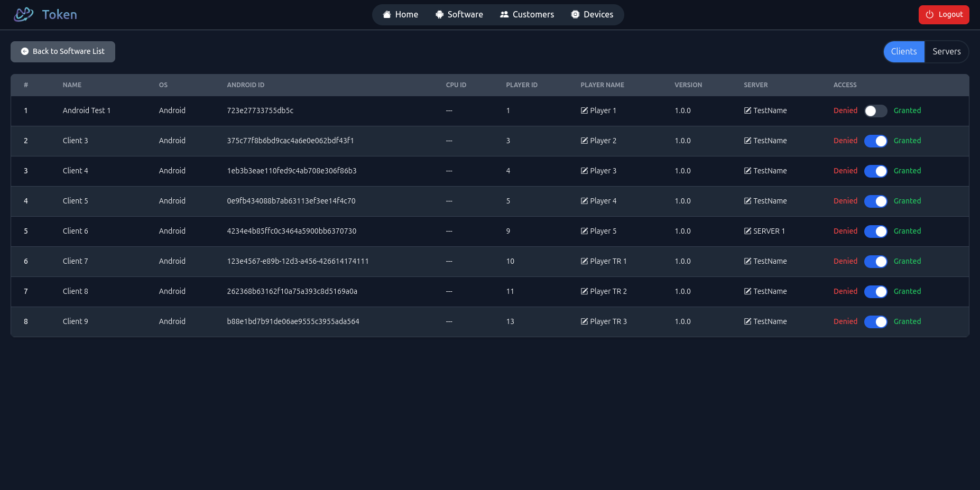Disable access toggle for Client 3
980x490 pixels.
875,141
